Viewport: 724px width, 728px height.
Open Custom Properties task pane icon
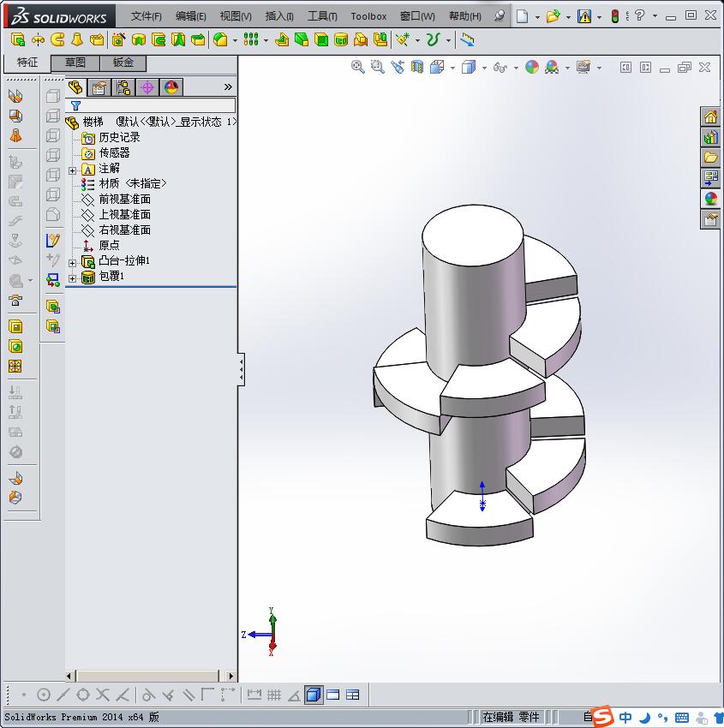click(x=710, y=218)
